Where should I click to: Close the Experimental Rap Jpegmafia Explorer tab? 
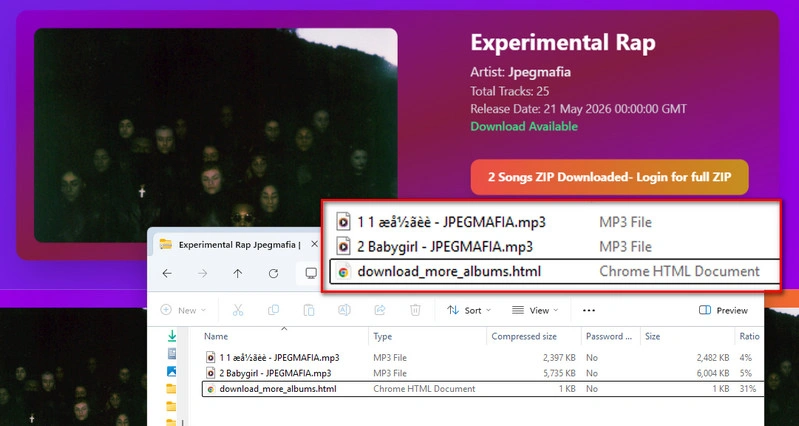coord(314,244)
